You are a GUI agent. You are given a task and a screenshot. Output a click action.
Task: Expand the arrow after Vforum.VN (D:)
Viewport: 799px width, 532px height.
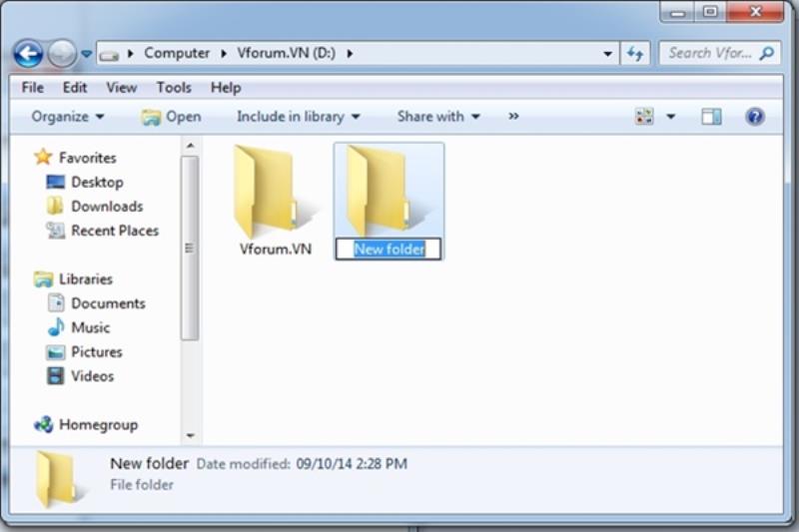click(x=350, y=54)
